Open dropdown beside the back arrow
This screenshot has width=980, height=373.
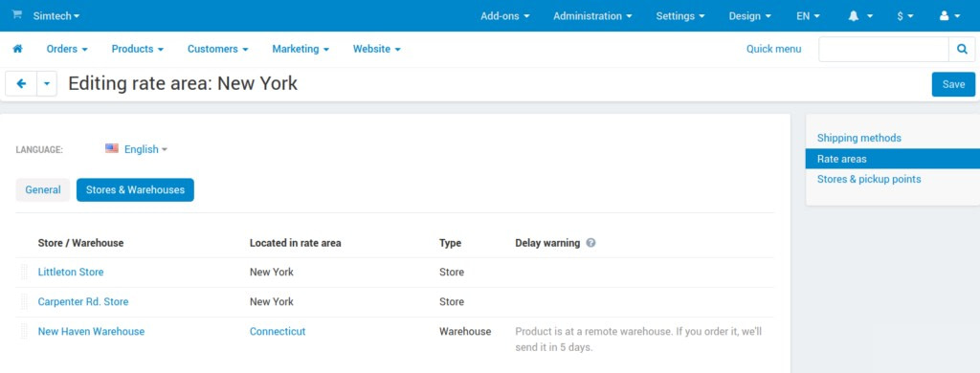pyautogui.click(x=47, y=84)
